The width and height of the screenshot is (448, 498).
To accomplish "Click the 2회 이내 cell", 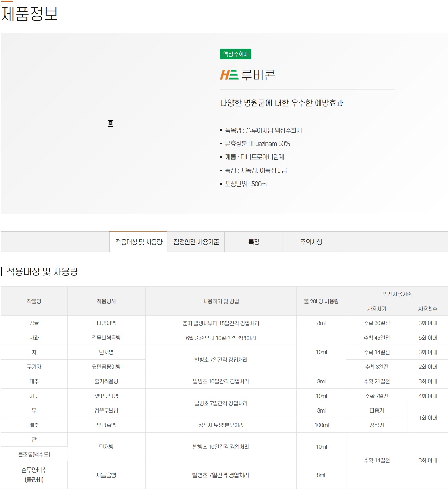I will 428,367.
